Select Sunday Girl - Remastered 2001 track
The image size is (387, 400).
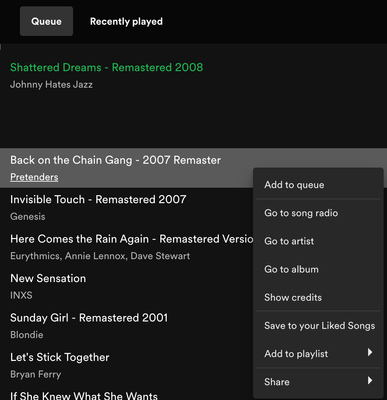tap(89, 318)
